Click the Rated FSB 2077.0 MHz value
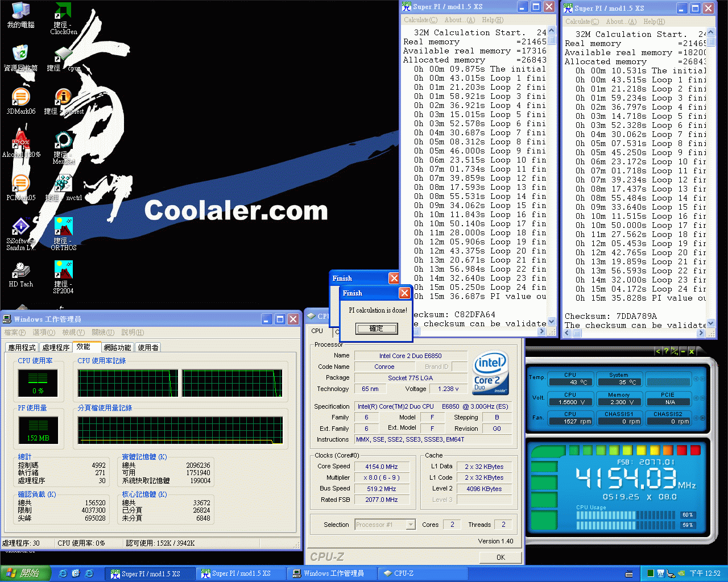The image size is (728, 582). (382, 500)
